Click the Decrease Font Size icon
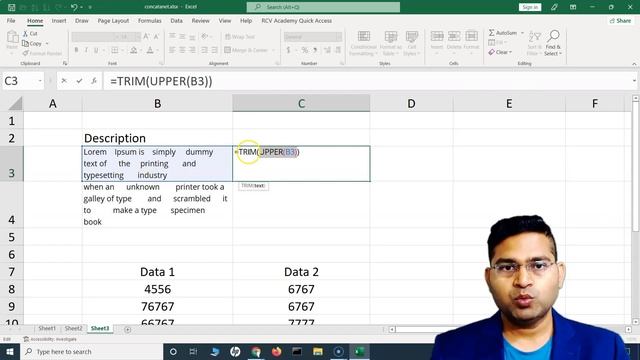640x360 pixels. pos(156,37)
